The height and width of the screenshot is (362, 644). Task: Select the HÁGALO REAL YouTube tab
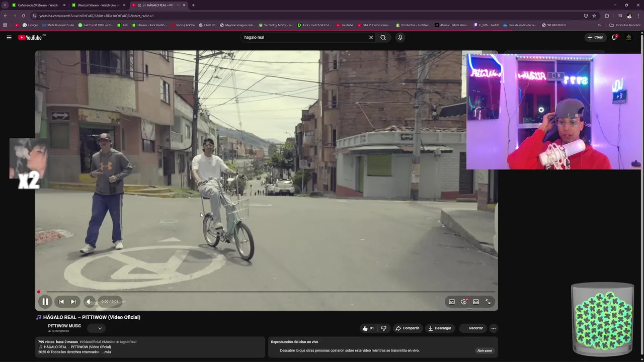tap(158, 5)
